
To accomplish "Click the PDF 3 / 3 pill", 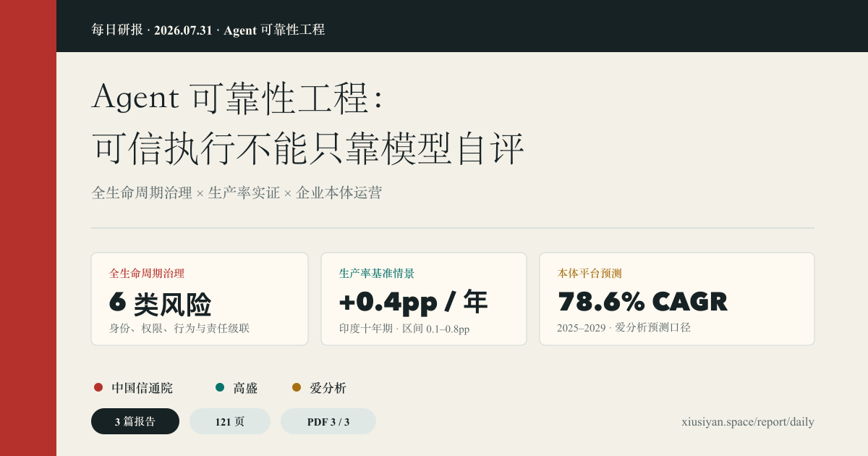I will (328, 421).
